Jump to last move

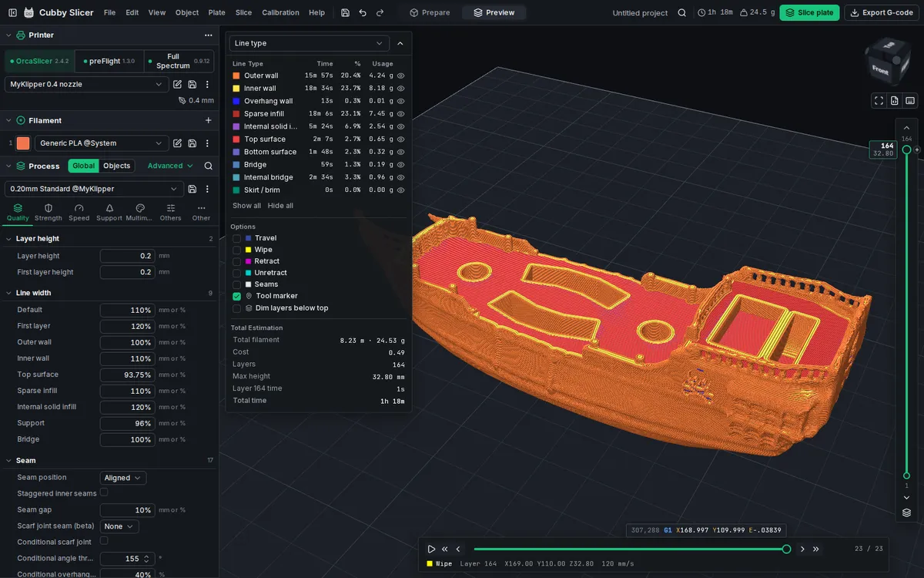(816, 549)
